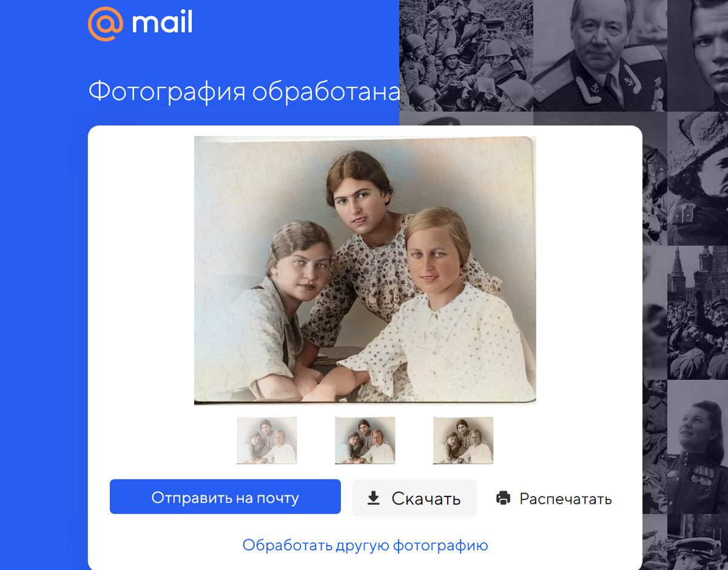
Task: Click the background photo of Kremlin towers
Action: point(698,313)
